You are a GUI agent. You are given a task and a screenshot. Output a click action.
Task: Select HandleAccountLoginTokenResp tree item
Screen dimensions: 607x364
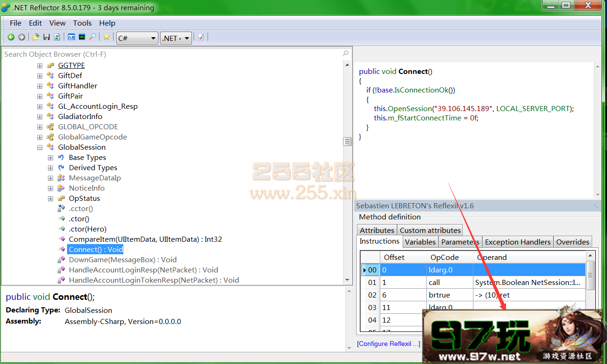(x=154, y=280)
